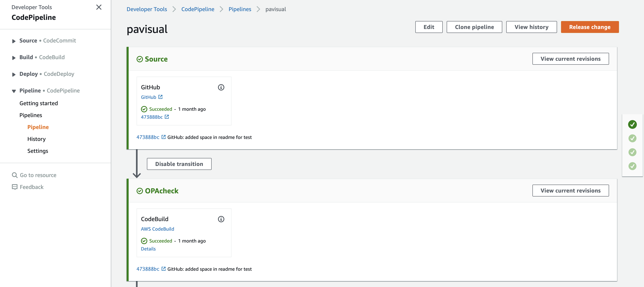The height and width of the screenshot is (287, 644).
Task: Click the Details link under CodeBuild OPAcheck
Action: [x=148, y=249]
